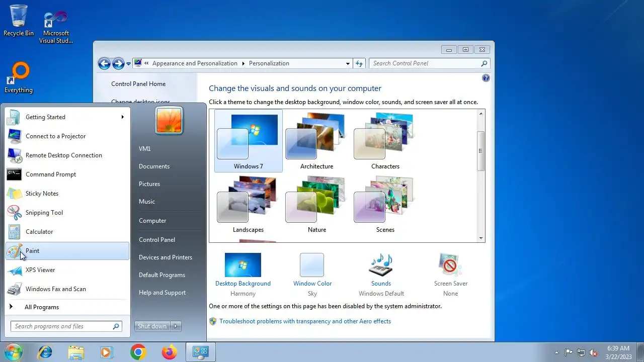Click the muted volume tray icon
Screen dimensions: 644x362
[x=593, y=352]
